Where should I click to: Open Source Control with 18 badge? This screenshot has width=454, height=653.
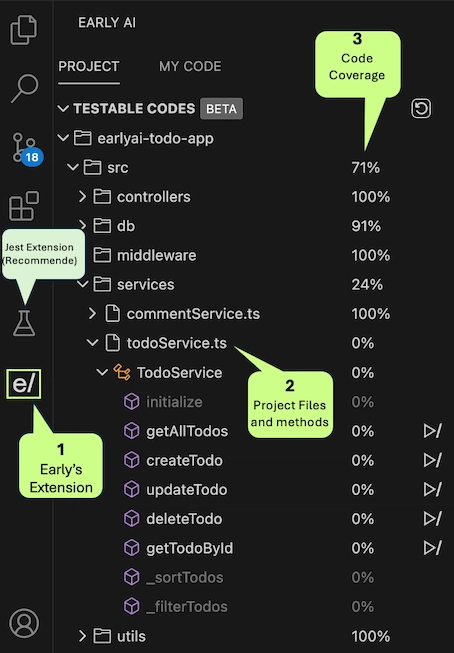26,149
